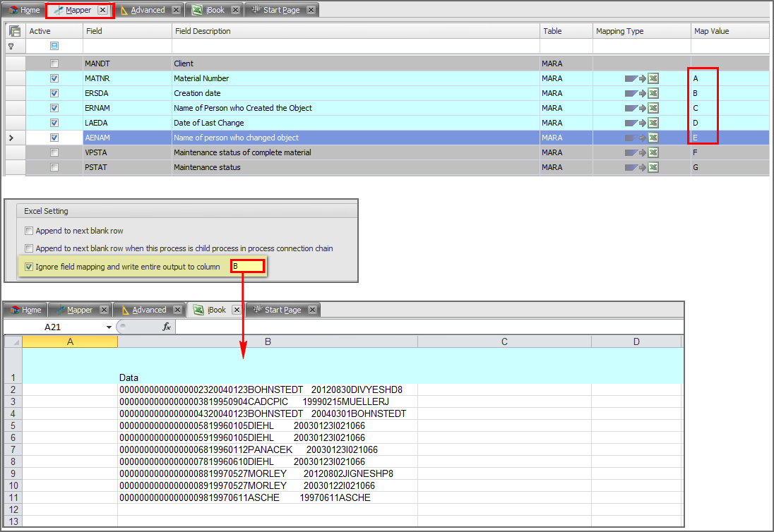Enable Append to next blank row option
Screen dimensions: 774x532
[29, 231]
